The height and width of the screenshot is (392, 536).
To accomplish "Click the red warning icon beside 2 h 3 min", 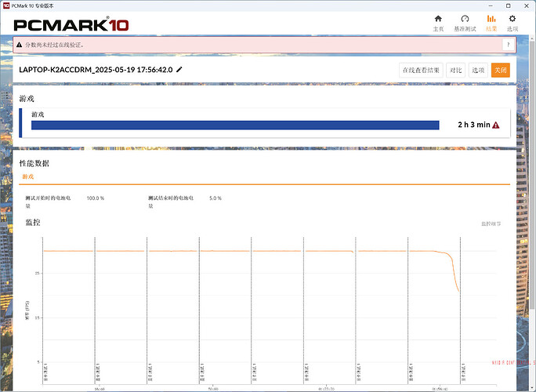I will coord(496,125).
